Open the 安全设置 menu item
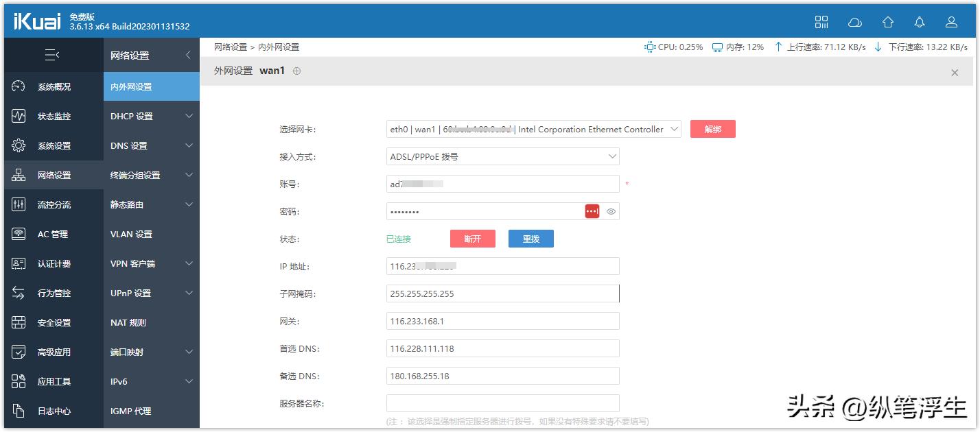 51,322
